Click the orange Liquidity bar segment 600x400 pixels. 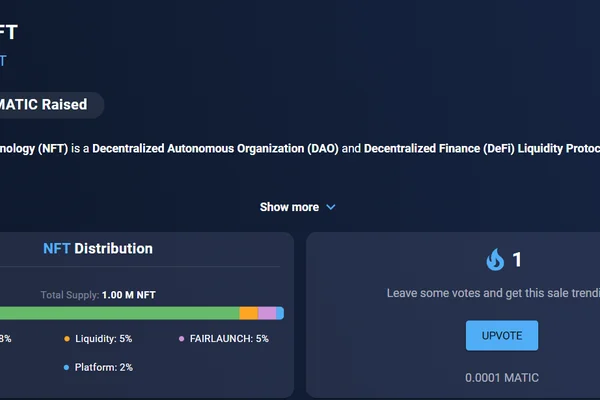pyautogui.click(x=249, y=313)
